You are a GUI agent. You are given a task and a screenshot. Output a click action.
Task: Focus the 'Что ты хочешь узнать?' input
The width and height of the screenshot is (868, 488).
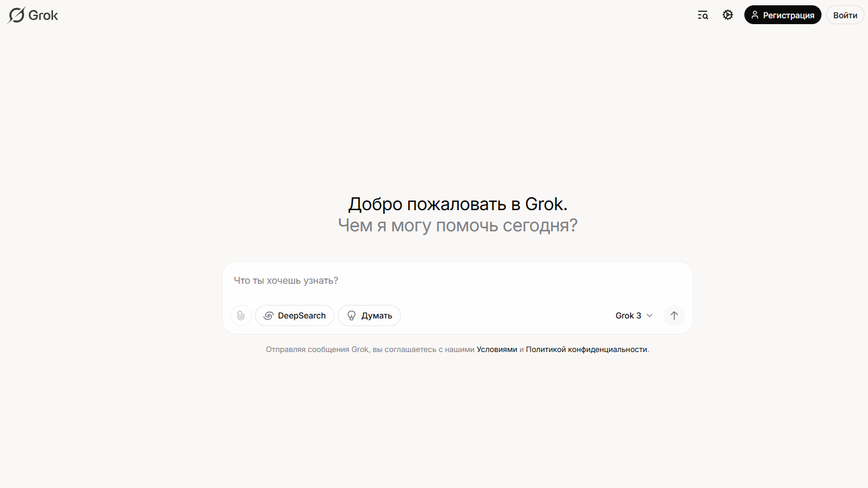pyautogui.click(x=457, y=281)
